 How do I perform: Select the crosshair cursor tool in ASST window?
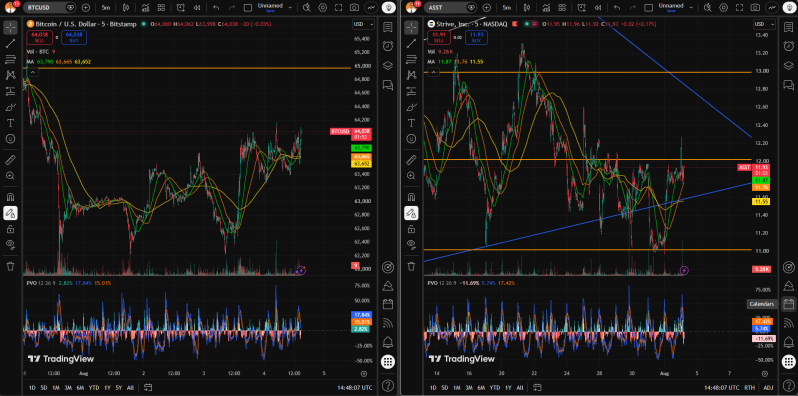click(x=411, y=27)
